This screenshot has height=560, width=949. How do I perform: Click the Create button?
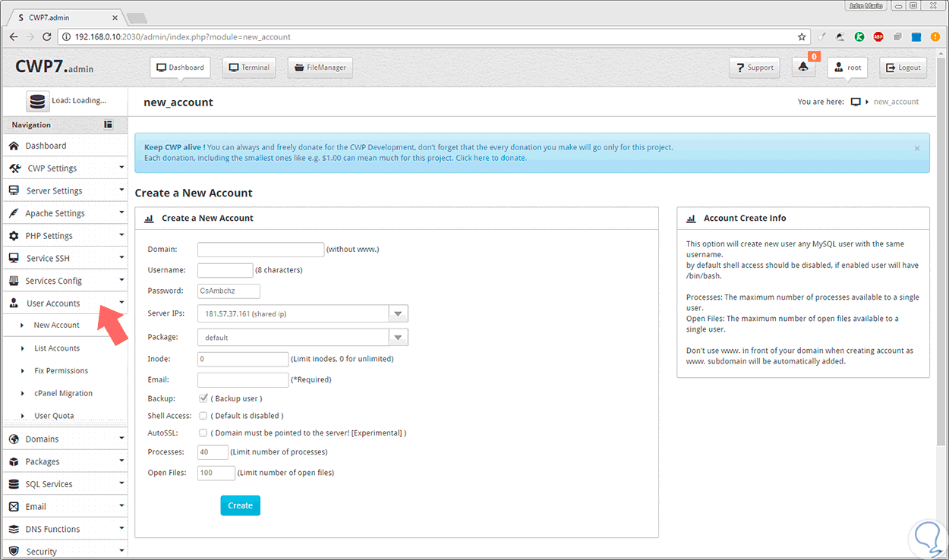coord(240,505)
